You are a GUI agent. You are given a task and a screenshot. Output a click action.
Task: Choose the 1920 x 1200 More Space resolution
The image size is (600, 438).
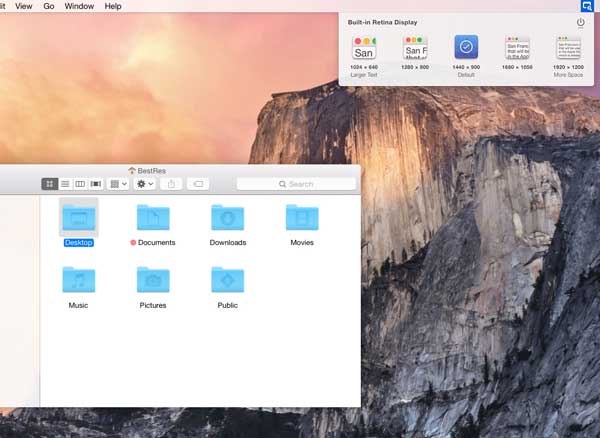pyautogui.click(x=568, y=57)
